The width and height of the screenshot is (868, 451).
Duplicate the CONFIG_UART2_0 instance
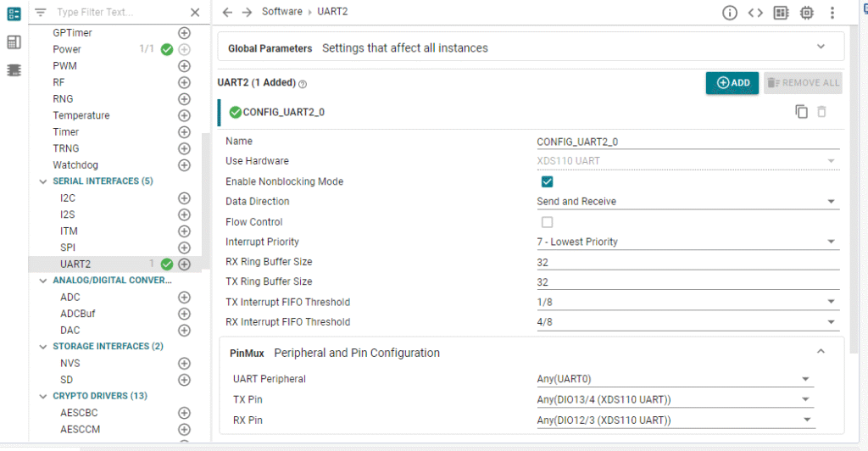(x=801, y=112)
